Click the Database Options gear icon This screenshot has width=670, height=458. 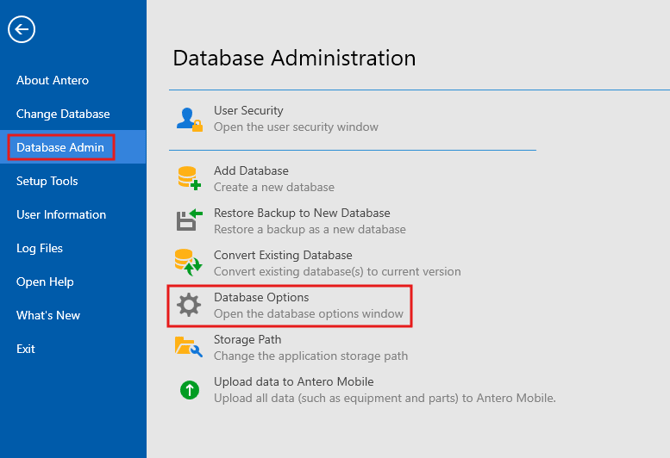[x=189, y=305]
